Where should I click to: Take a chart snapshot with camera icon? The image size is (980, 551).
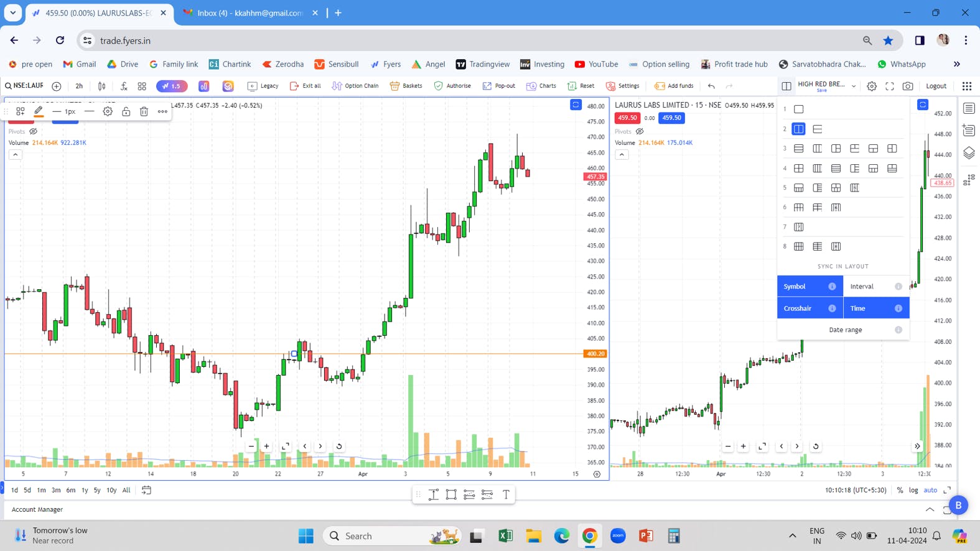click(x=908, y=86)
